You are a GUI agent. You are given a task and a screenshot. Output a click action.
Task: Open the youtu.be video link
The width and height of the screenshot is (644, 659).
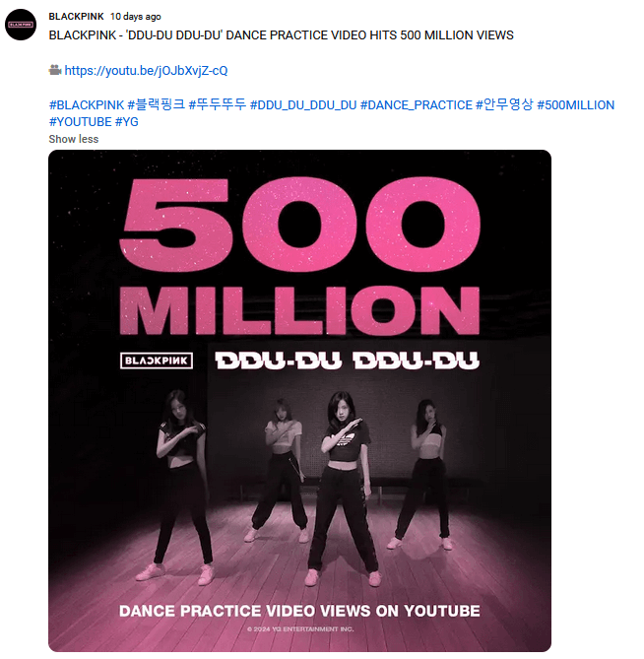pos(147,71)
